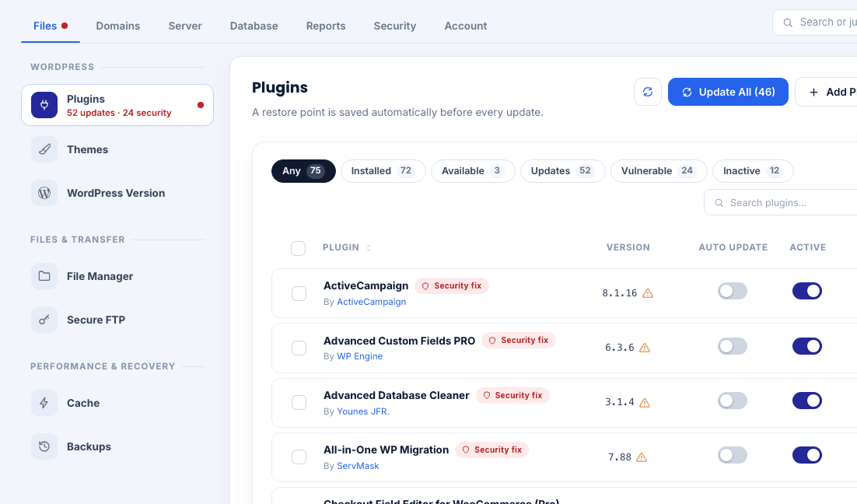Open the Plugins sidebar item
The height and width of the screenshot is (504, 857).
pyautogui.click(x=117, y=105)
